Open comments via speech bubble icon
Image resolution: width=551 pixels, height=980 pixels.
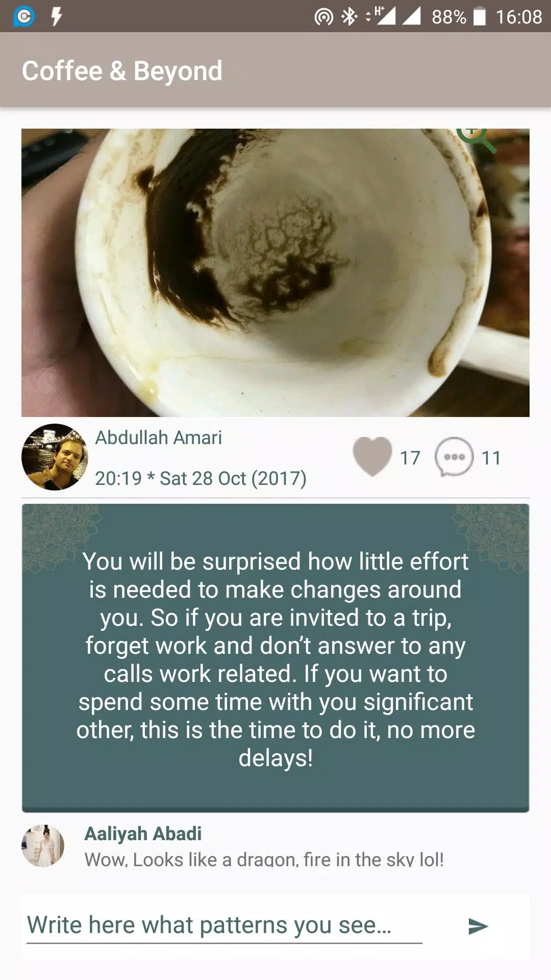(x=454, y=457)
